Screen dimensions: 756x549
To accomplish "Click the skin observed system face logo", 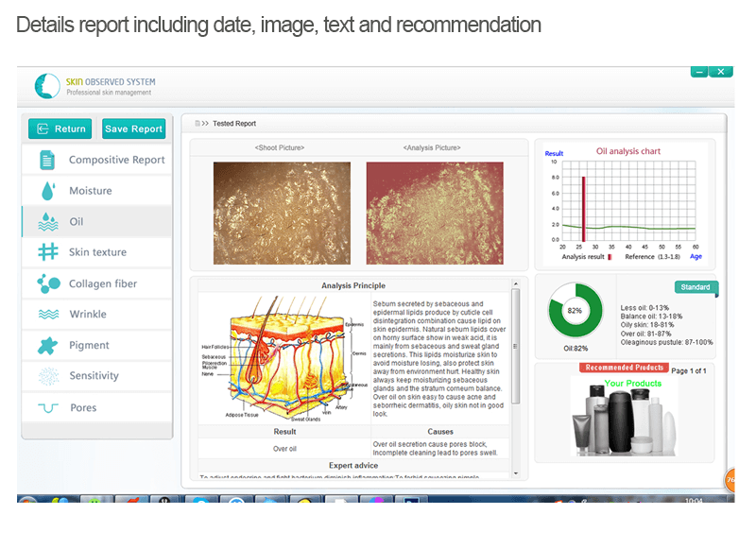I will pyautogui.click(x=47, y=86).
